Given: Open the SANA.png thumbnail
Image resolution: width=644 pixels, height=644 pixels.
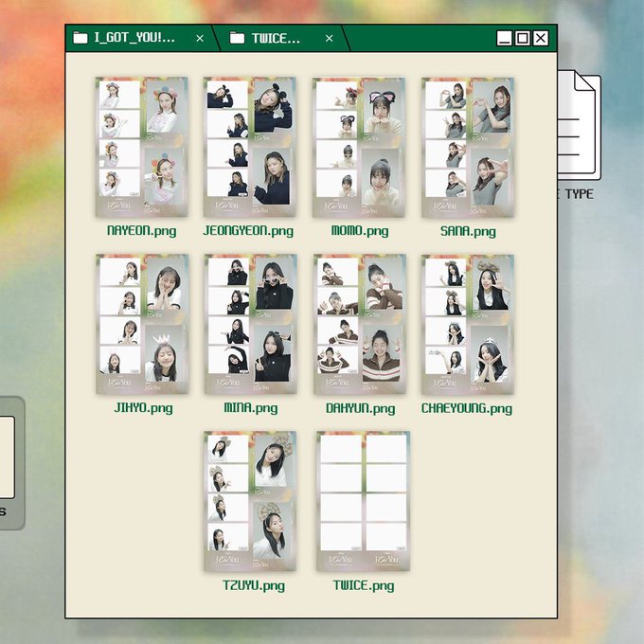Looking at the screenshot, I should coord(468,147).
